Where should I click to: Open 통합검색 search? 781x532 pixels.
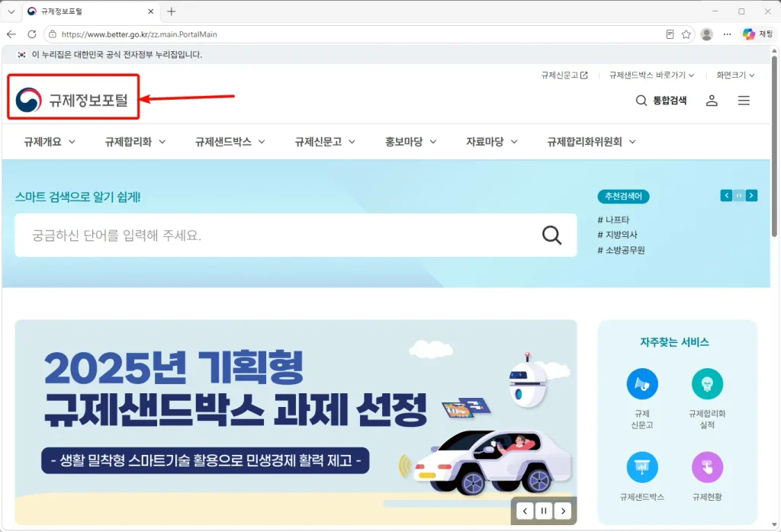tap(661, 101)
